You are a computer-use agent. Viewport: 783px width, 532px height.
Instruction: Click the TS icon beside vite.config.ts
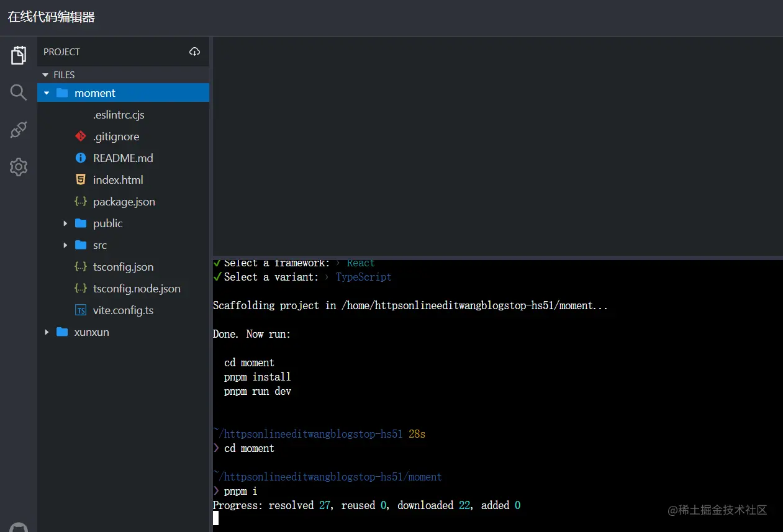click(80, 310)
